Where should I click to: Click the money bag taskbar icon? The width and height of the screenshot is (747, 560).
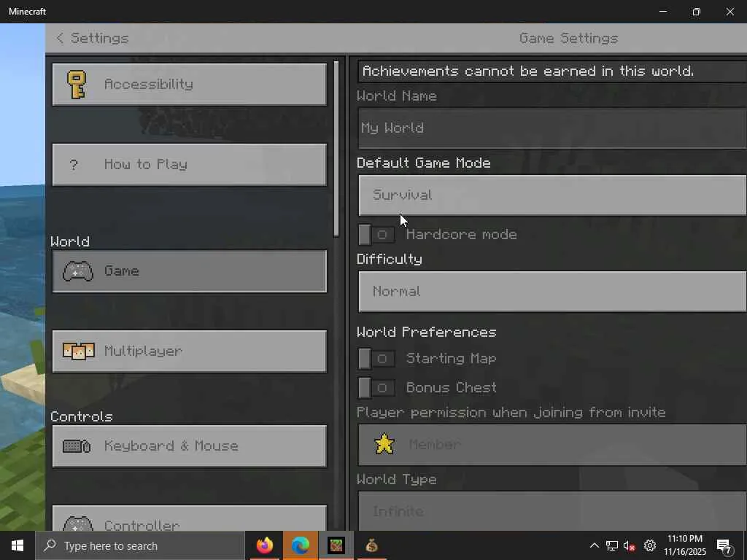(x=371, y=545)
